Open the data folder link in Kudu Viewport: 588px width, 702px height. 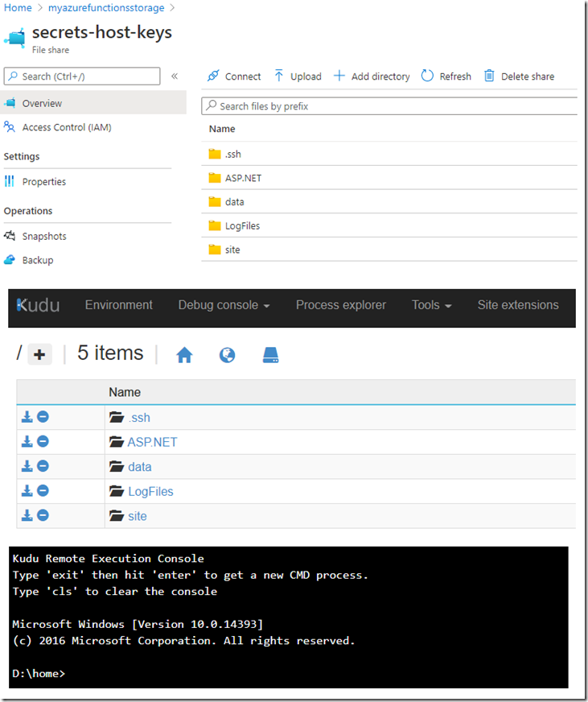[140, 466]
